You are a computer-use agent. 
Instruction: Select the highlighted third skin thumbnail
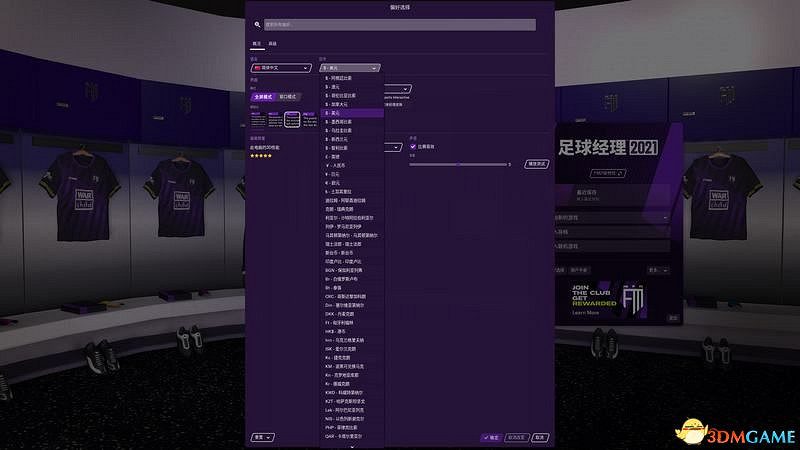292,120
